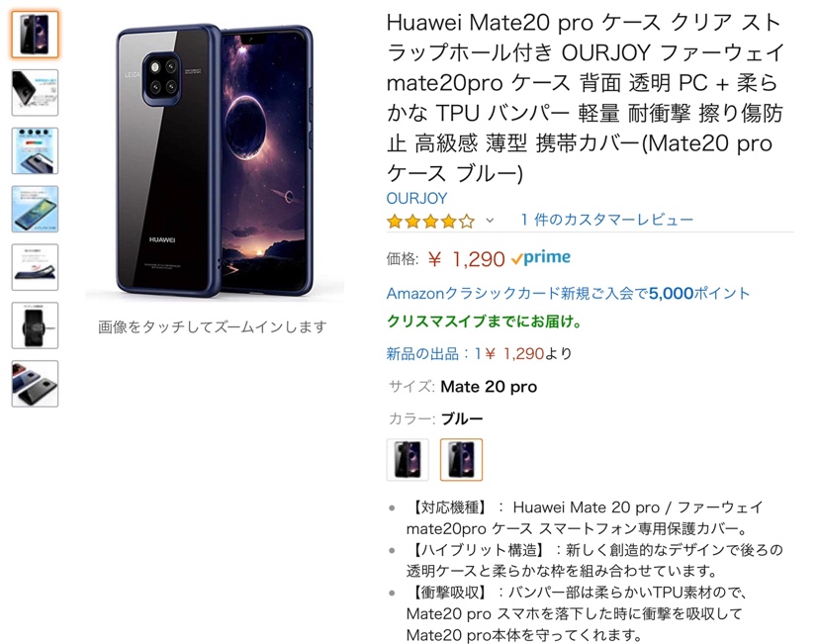Open the OURJOY brand link
Viewport: 819px width, 644px height.
416,199
